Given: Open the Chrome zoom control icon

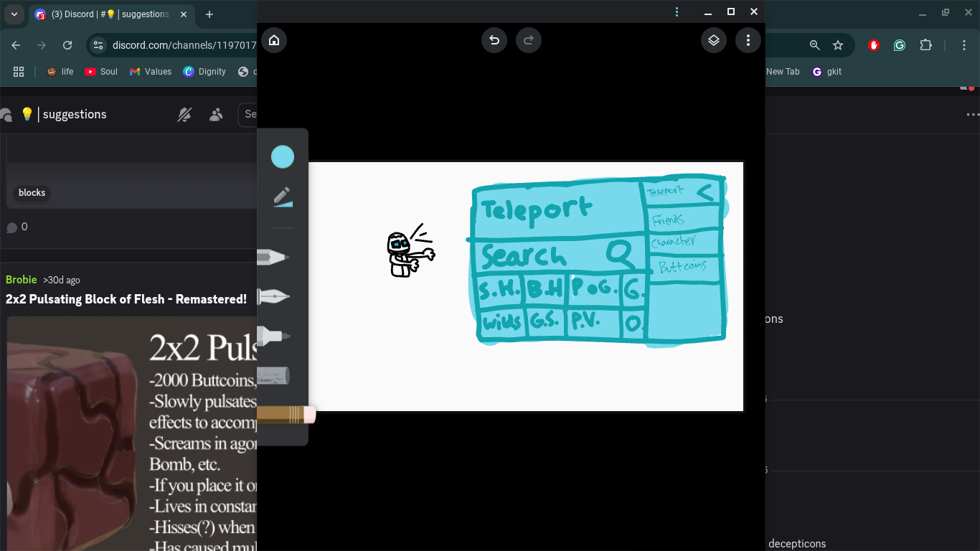Looking at the screenshot, I should [814, 45].
